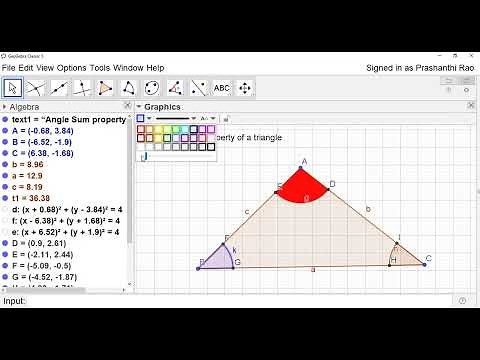
Task: Select the ABC Text tool
Action: [x=222, y=88]
